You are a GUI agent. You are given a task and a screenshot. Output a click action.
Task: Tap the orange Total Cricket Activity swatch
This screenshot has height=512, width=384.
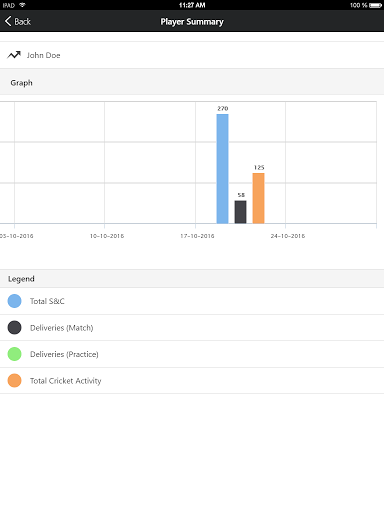point(14,381)
